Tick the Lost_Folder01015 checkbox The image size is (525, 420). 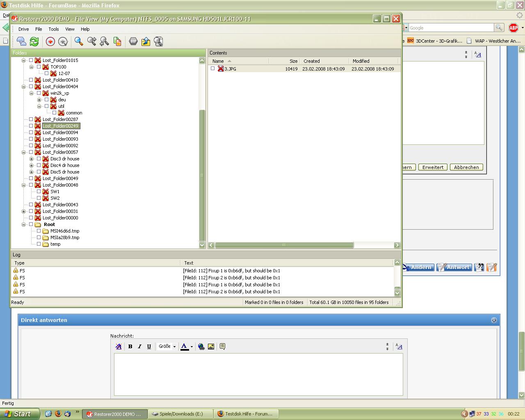[x=31, y=60]
